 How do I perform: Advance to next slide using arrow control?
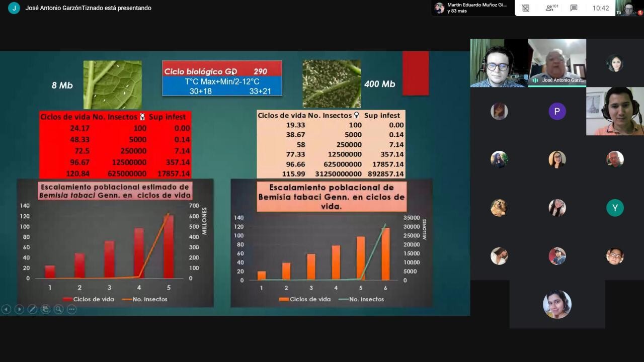click(x=19, y=309)
